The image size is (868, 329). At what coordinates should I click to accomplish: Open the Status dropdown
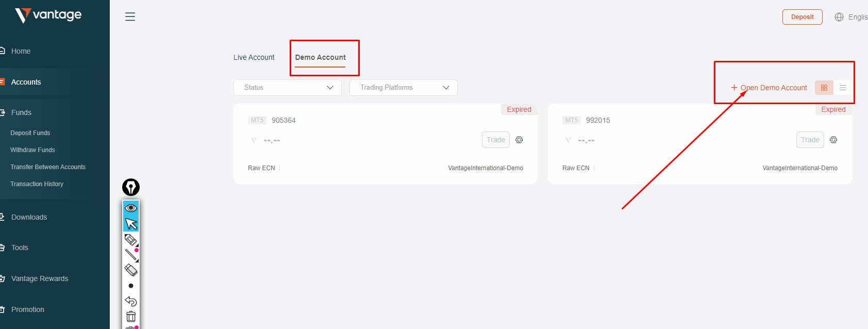click(288, 88)
